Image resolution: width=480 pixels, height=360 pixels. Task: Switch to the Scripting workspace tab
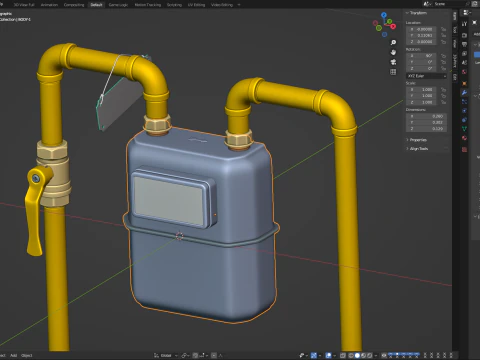(174, 5)
